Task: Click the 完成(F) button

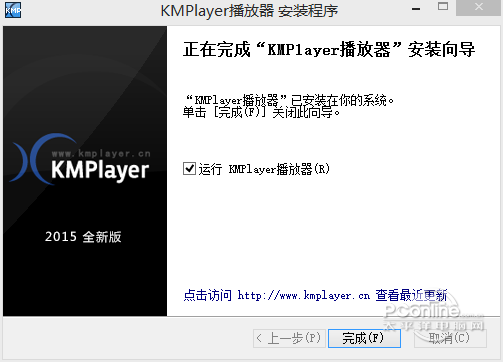Action: (364, 338)
